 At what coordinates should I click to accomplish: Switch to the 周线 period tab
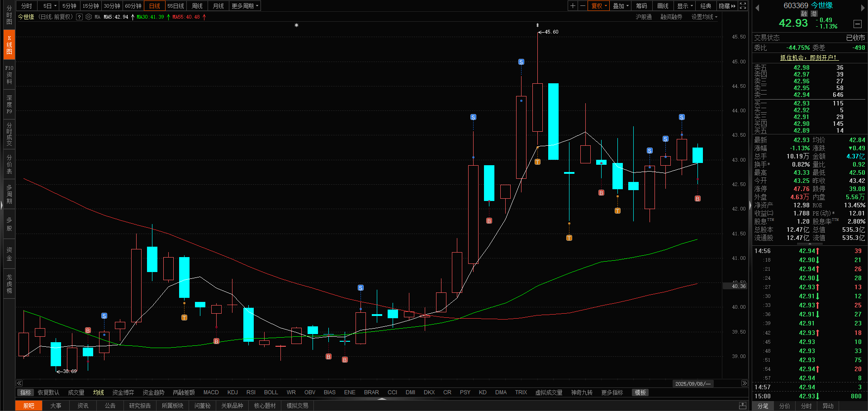(197, 6)
